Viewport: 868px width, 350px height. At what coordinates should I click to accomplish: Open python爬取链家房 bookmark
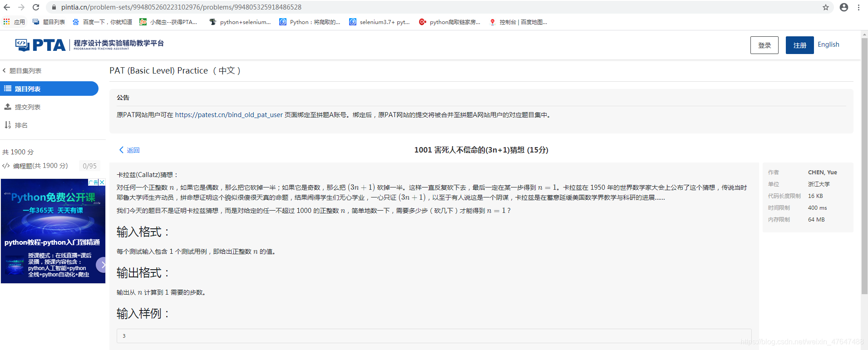coord(449,22)
